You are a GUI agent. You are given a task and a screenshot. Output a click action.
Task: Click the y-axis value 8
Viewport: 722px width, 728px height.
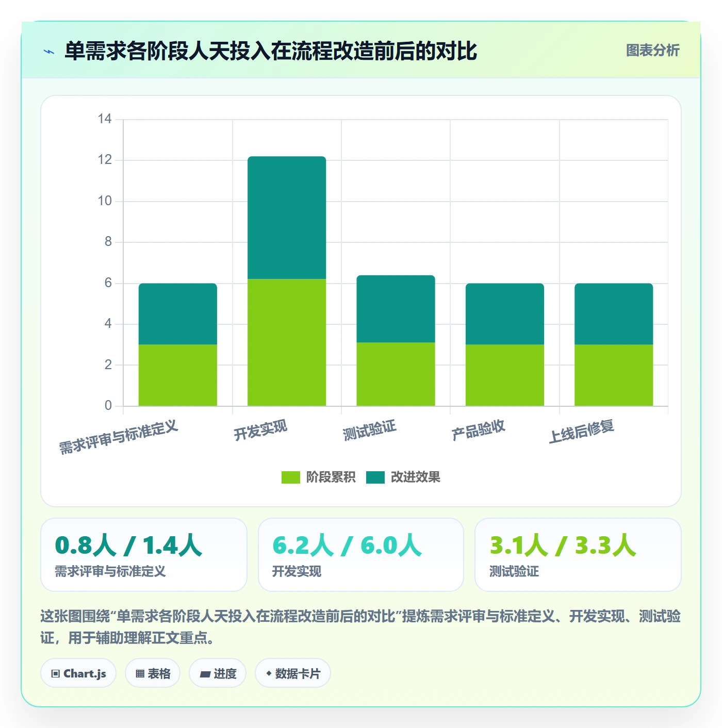(108, 242)
